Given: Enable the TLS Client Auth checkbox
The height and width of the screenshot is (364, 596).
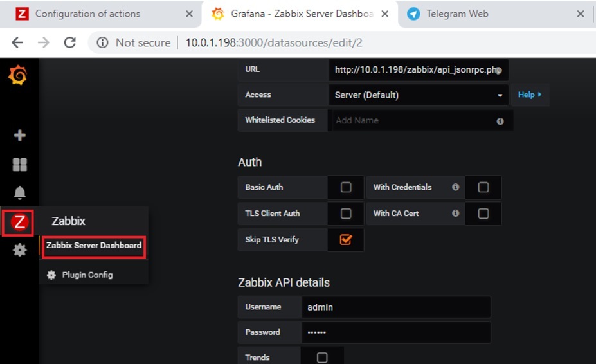Looking at the screenshot, I should [346, 214].
